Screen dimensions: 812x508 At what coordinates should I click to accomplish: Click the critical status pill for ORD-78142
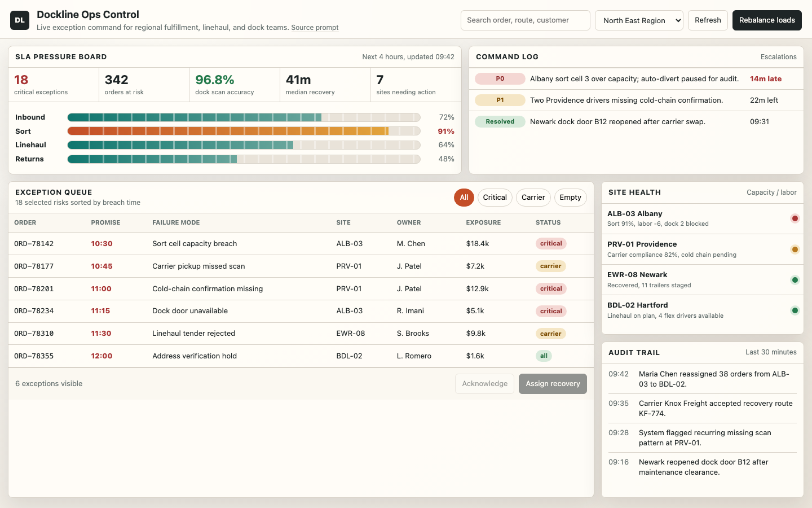551,244
